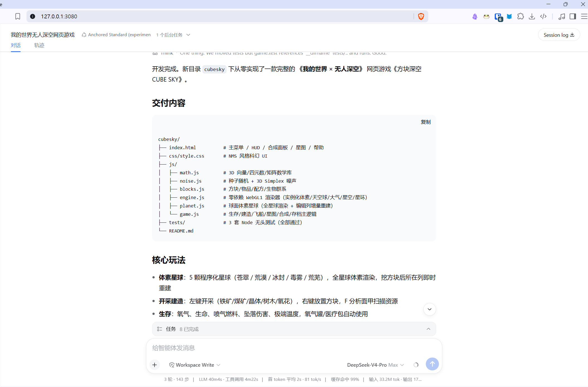Click 'css/style.css' in the file tree
The height and width of the screenshot is (387, 588).
[x=186, y=156]
